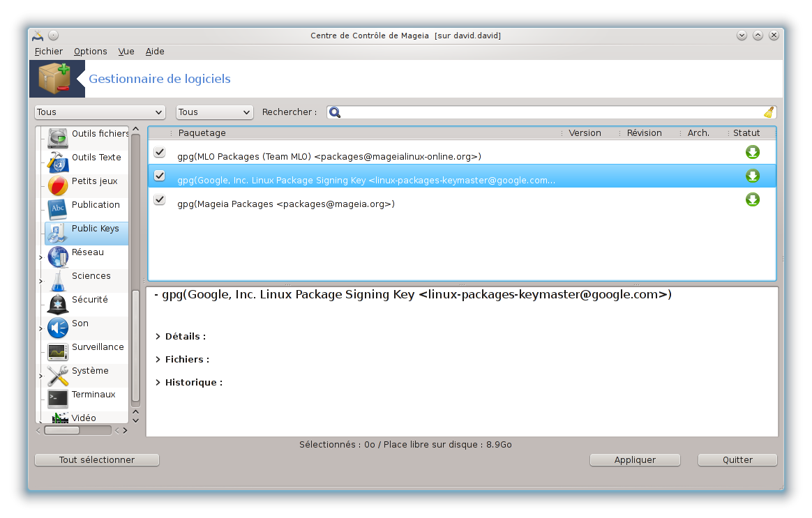Select the Public Keys category label
This screenshot has height=518, width=812.
pyautogui.click(x=96, y=228)
